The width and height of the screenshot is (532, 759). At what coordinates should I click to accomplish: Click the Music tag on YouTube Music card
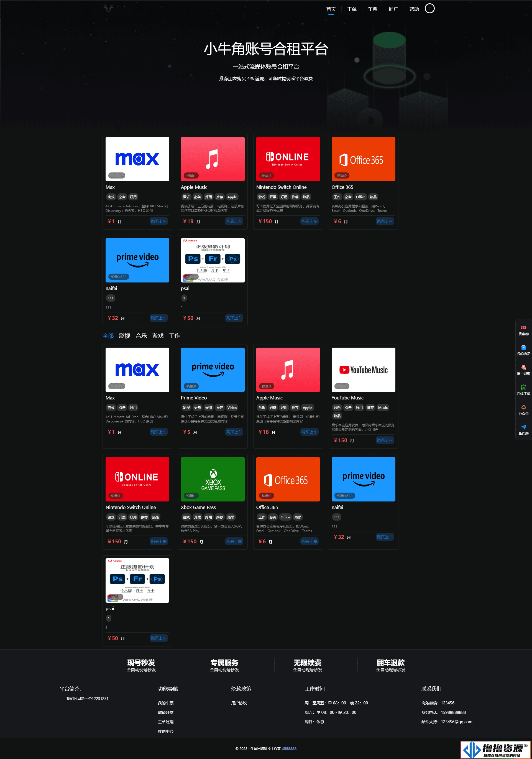click(x=383, y=408)
